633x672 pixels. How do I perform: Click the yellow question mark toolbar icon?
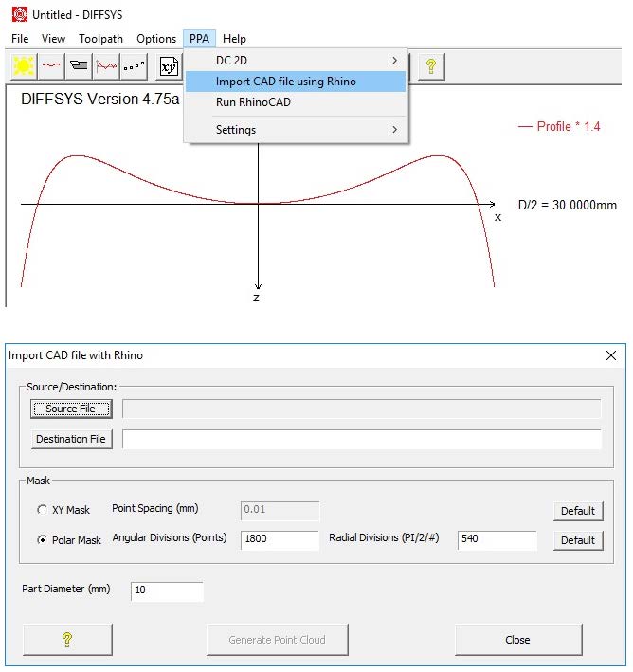click(431, 66)
